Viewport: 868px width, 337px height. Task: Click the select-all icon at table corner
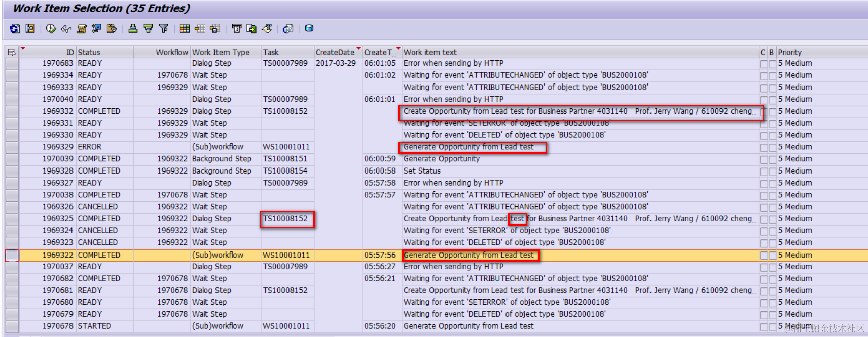pyautogui.click(x=12, y=52)
